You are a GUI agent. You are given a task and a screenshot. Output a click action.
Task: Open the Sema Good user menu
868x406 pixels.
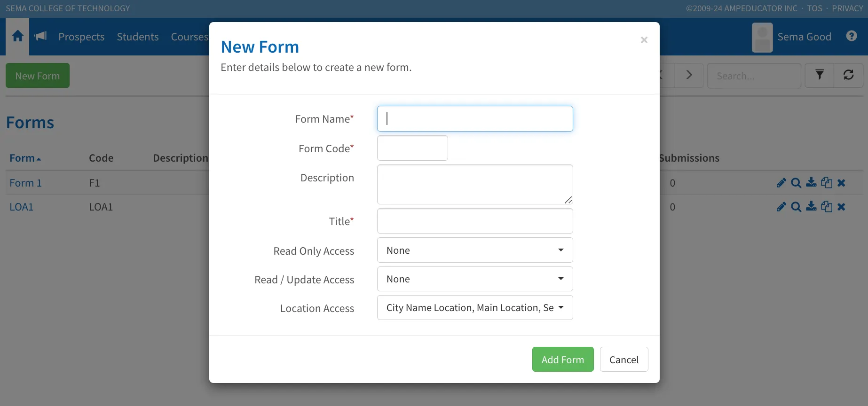(x=791, y=37)
